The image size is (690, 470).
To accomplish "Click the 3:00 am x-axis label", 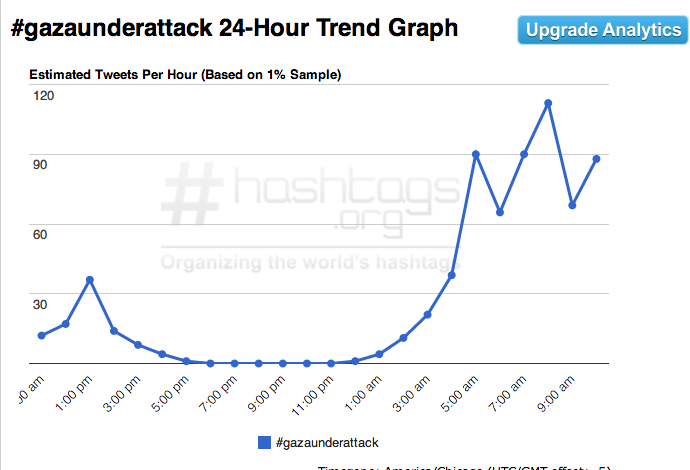I will tap(413, 392).
